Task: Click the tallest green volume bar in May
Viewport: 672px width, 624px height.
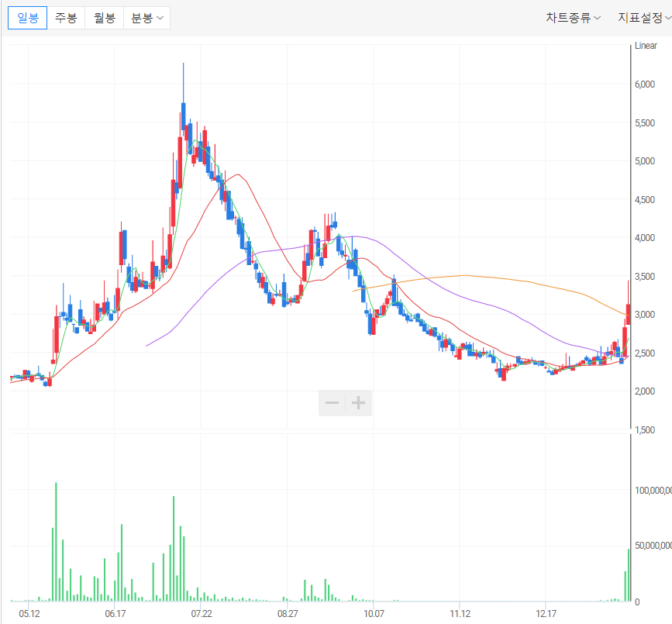Action: [56, 542]
